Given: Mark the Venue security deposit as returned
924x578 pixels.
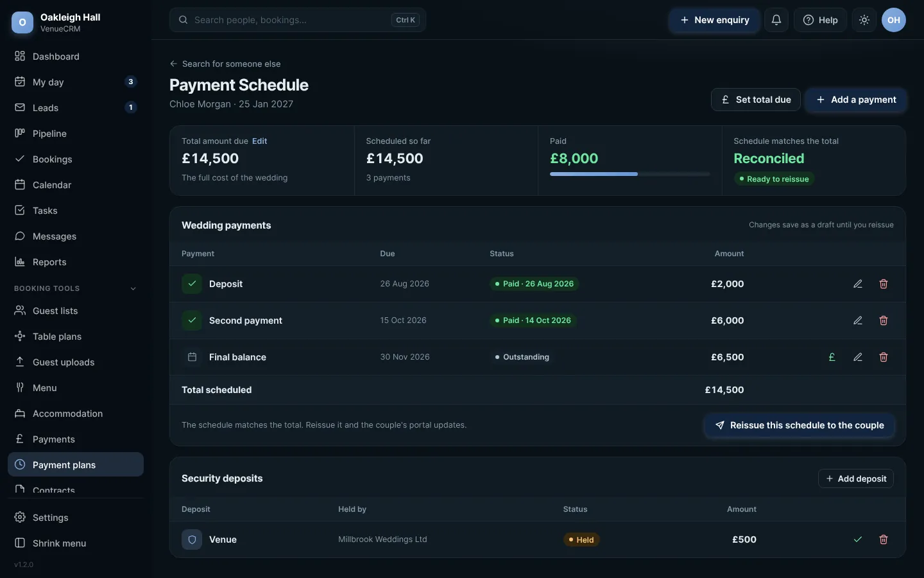Looking at the screenshot, I should click(858, 539).
